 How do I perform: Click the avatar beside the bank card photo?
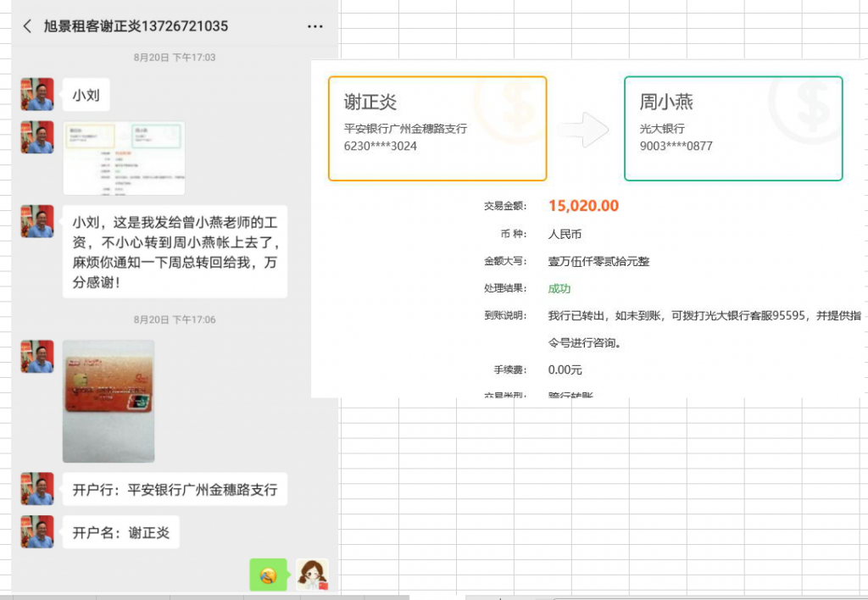pyautogui.click(x=37, y=357)
